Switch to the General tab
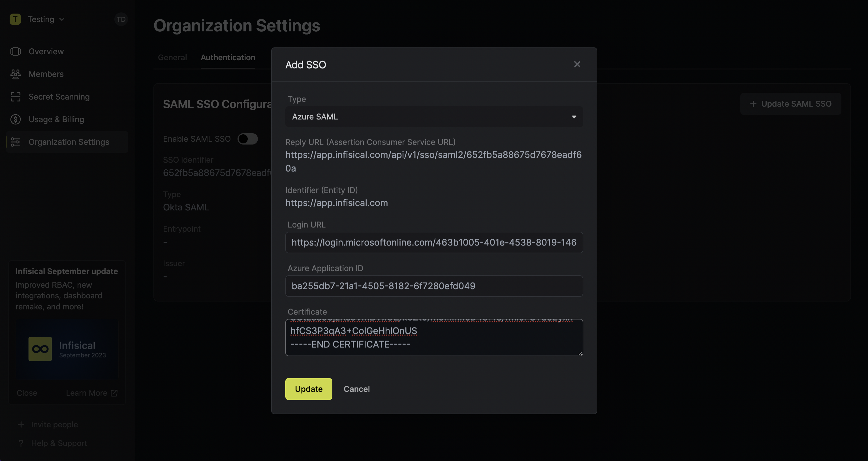 point(172,57)
